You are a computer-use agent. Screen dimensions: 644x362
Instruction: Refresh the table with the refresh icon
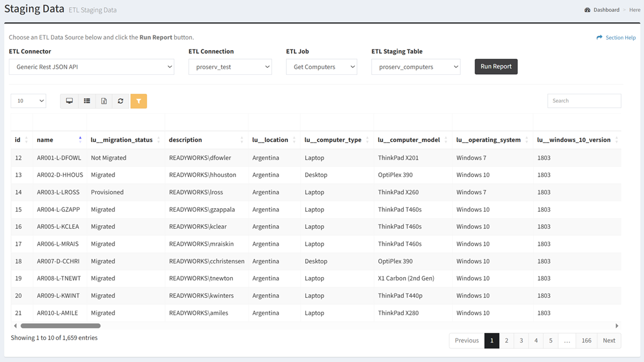click(x=121, y=101)
